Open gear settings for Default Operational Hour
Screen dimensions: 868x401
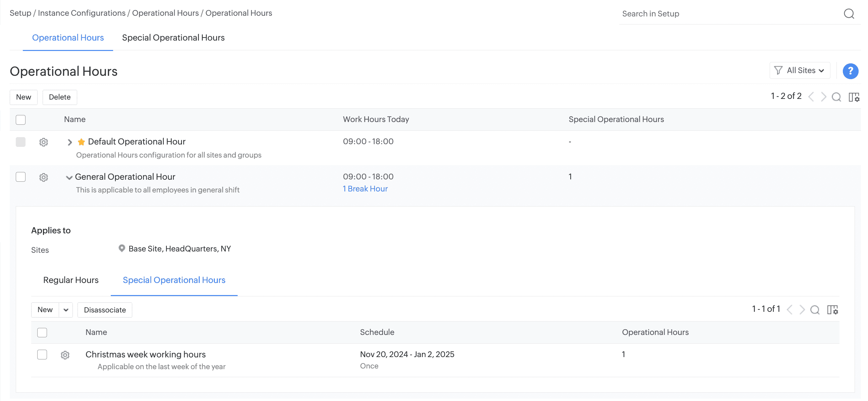pyautogui.click(x=44, y=142)
